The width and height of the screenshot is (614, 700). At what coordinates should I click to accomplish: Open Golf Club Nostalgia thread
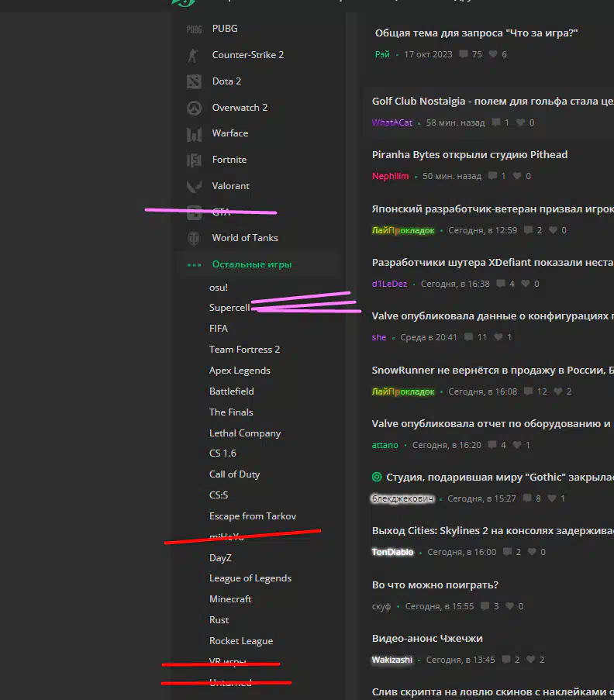coord(493,102)
